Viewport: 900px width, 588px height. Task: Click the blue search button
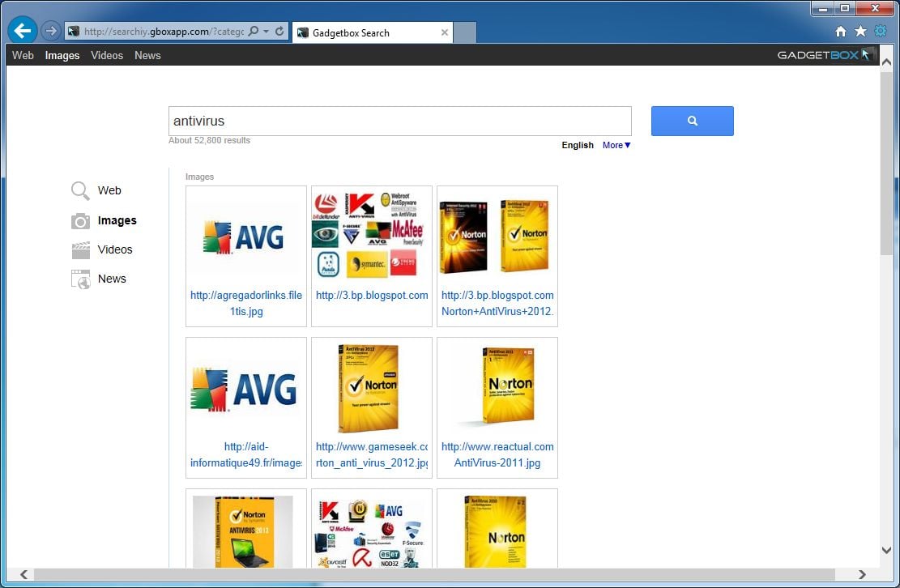(693, 121)
